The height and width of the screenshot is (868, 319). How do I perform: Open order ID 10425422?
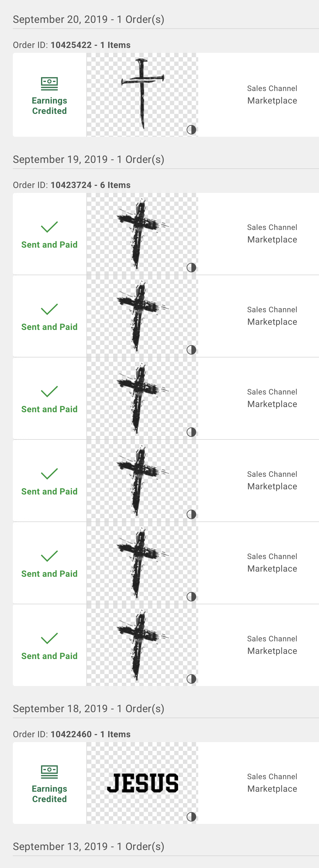(71, 45)
